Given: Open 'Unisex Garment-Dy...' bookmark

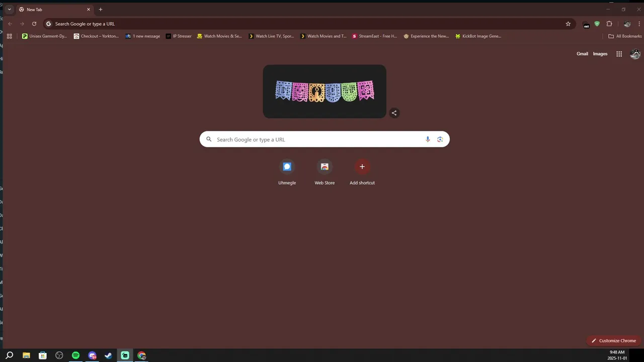Looking at the screenshot, I should 44,36.
